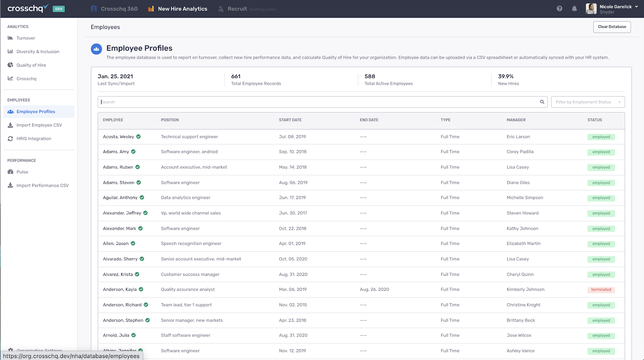Click the HRIS Integration sync icon
This screenshot has height=360, width=644.
(x=10, y=138)
